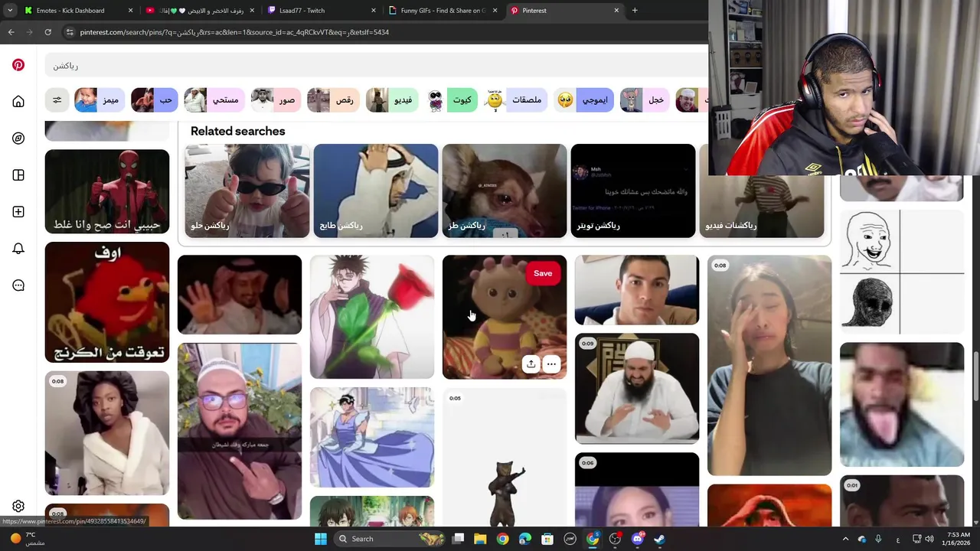The image size is (980, 551).
Task: Open the waving man in shemagh pin
Action: [240, 295]
